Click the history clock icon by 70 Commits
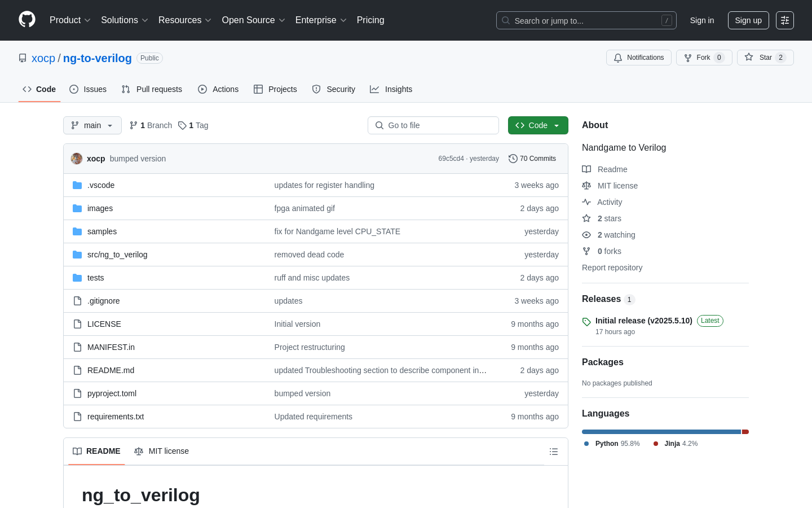The width and height of the screenshot is (812, 508). 513,159
